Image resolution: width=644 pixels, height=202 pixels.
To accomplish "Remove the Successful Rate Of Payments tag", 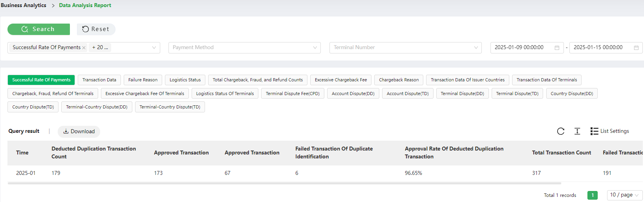I will (84, 48).
